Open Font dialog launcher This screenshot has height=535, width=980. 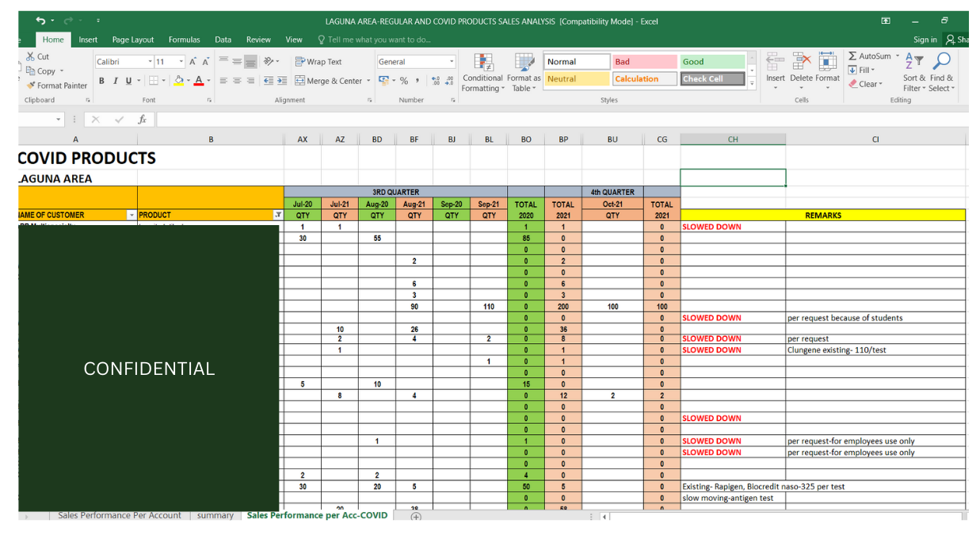(x=210, y=101)
